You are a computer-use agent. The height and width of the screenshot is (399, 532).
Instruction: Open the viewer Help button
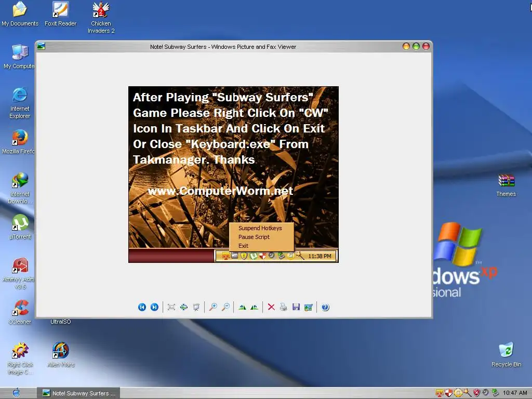[x=325, y=308]
